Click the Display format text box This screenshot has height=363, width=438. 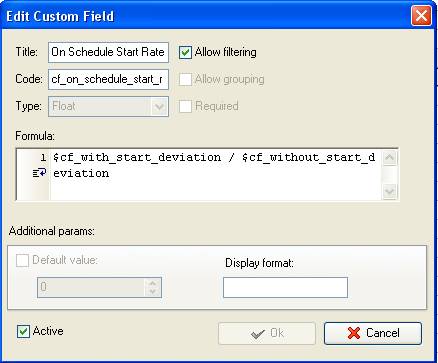285,287
